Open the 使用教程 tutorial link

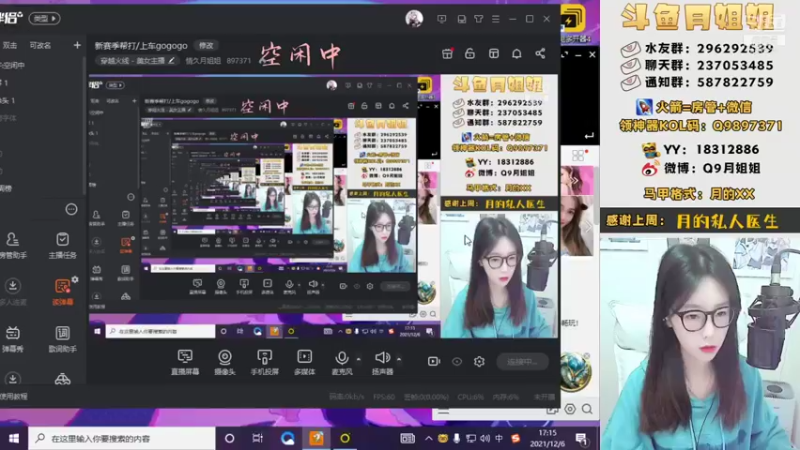pos(14,396)
